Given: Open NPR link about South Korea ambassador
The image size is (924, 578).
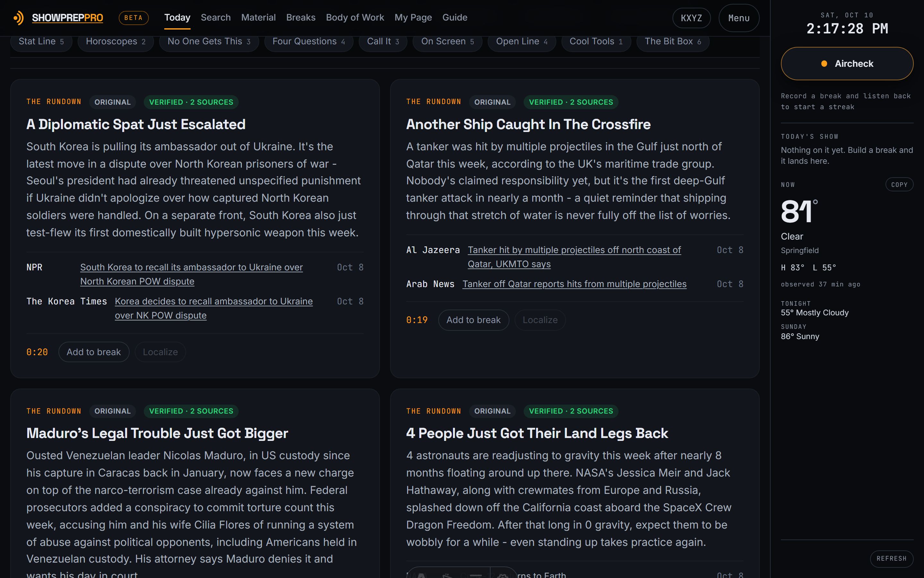Looking at the screenshot, I should coord(191,274).
